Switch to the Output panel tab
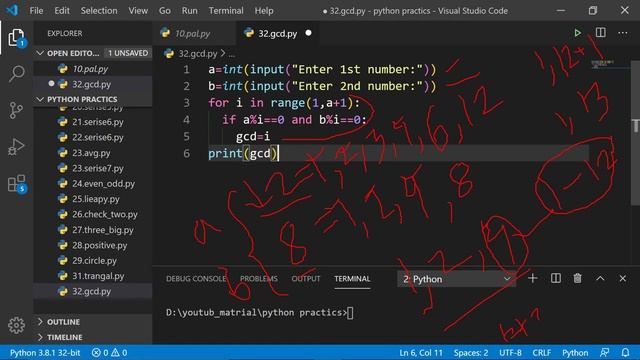 click(x=306, y=279)
